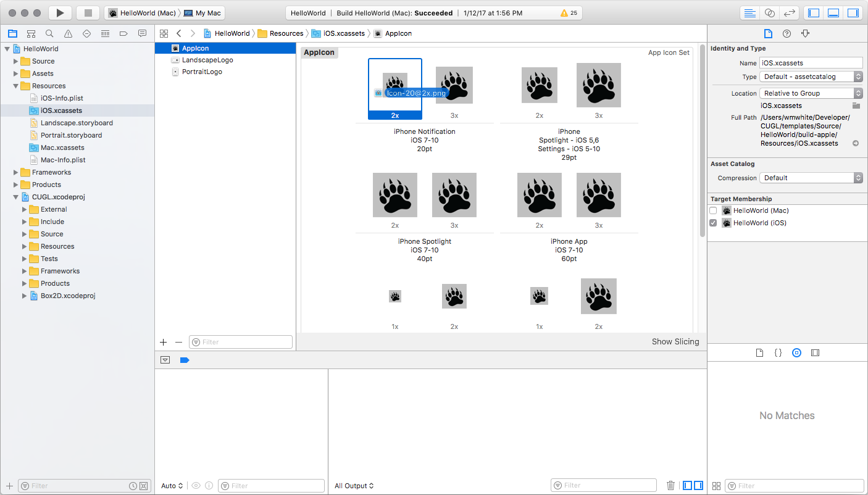Viewport: 868px width, 495px height.
Task: Toggle the Utilities right panel
Action: point(853,13)
